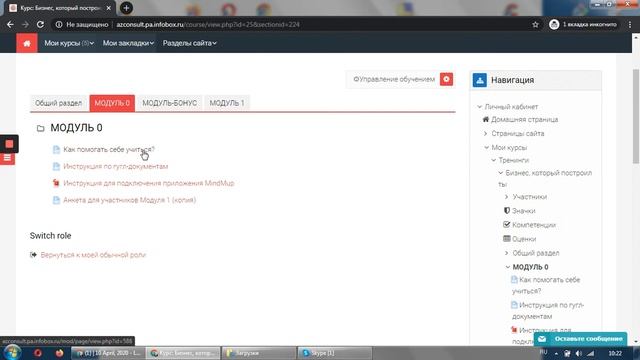This screenshot has width=640, height=360.
Task: Click browser forward arrow
Action: tap(25, 24)
